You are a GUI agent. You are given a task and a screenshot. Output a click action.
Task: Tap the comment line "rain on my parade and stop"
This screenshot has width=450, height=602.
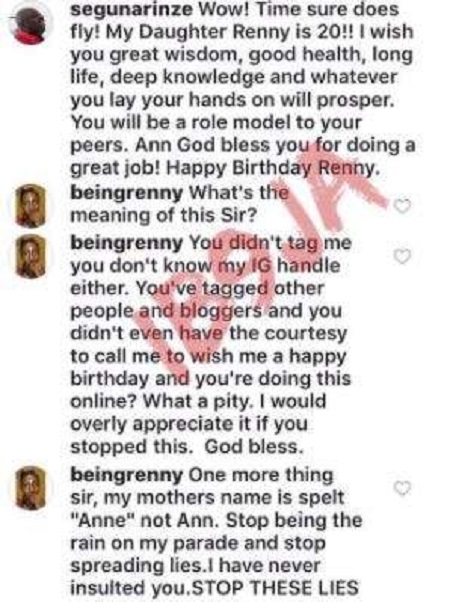point(198,543)
